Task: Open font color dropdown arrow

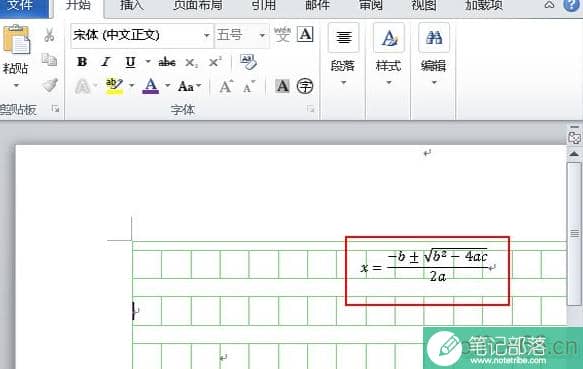Action: click(x=168, y=86)
